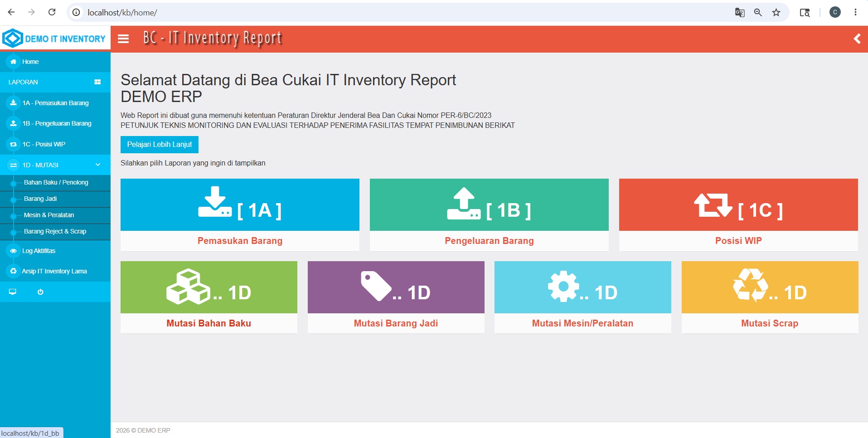Click the left chevron in header bar
Image resolution: width=868 pixels, height=438 pixels.
(x=857, y=39)
